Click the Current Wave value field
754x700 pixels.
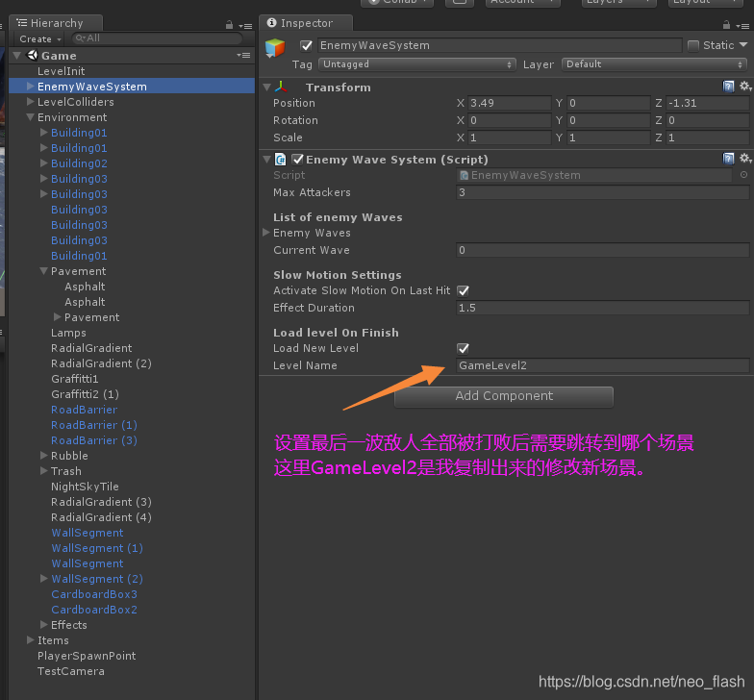pos(602,250)
